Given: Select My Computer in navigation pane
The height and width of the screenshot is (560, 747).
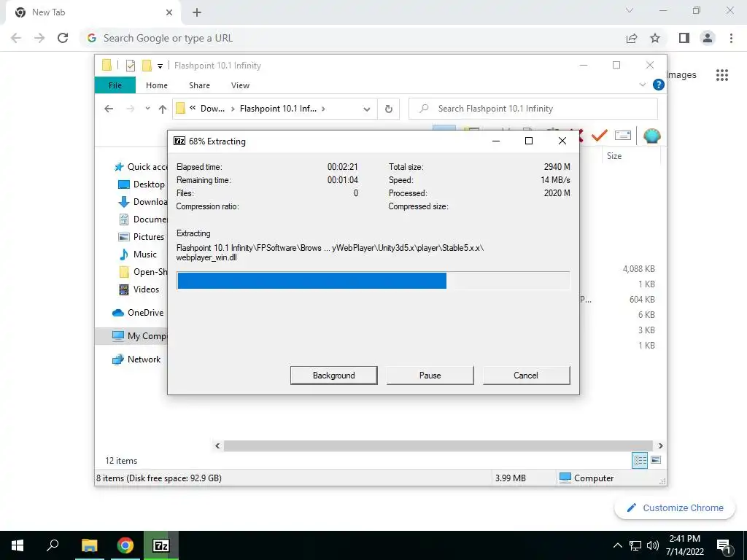Looking at the screenshot, I should (x=131, y=335).
